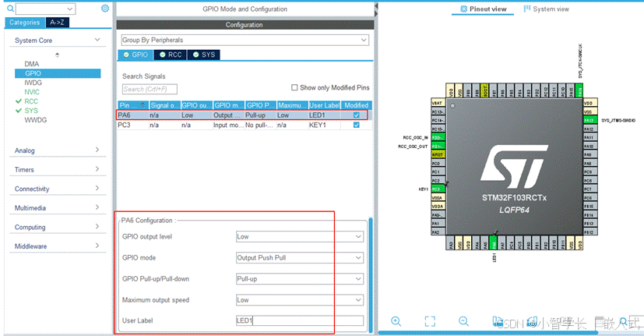Screen dimensions: 644x336
Task: Toggle Show only Modified Pins checkbox
Action: click(294, 87)
